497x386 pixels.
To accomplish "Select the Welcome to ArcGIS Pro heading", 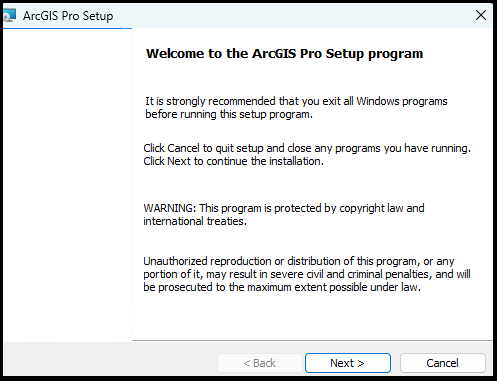I will coord(284,54).
